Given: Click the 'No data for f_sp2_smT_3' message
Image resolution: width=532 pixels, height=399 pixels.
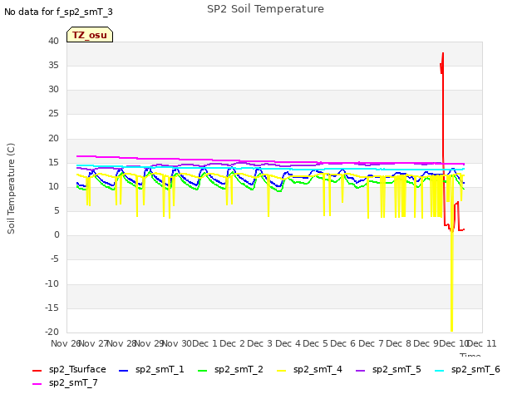Looking at the screenshot, I should click(58, 12).
